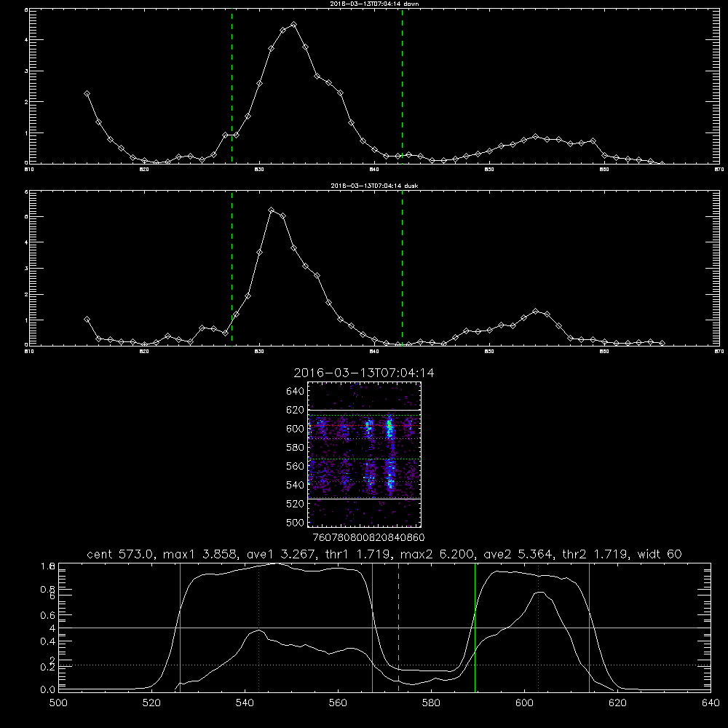Click the highest peak data point in dusk plot
728x728 pixels.
[271, 210]
